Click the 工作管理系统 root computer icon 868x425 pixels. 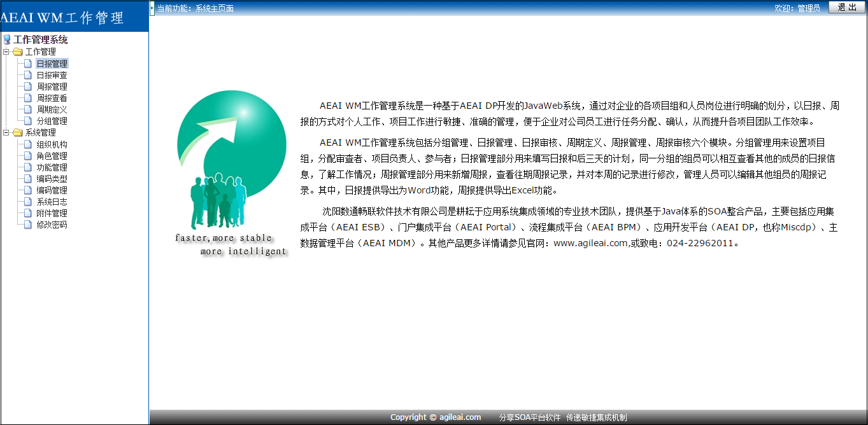(x=7, y=40)
